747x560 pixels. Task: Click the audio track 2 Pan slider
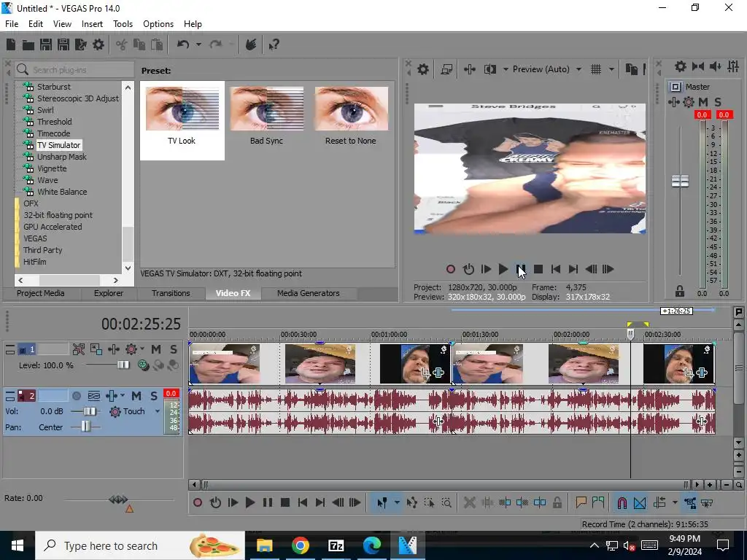[x=85, y=427]
